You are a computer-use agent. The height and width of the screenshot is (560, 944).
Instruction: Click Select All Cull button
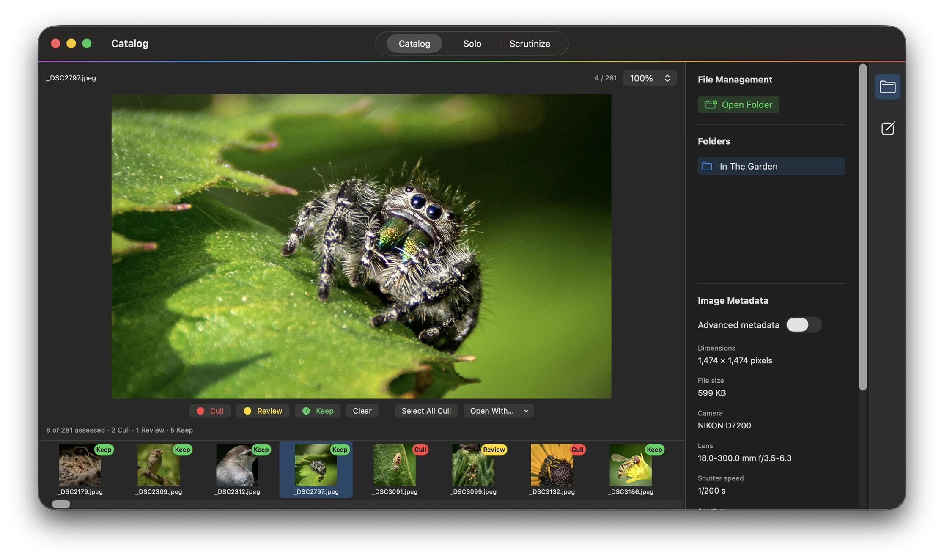[426, 411]
